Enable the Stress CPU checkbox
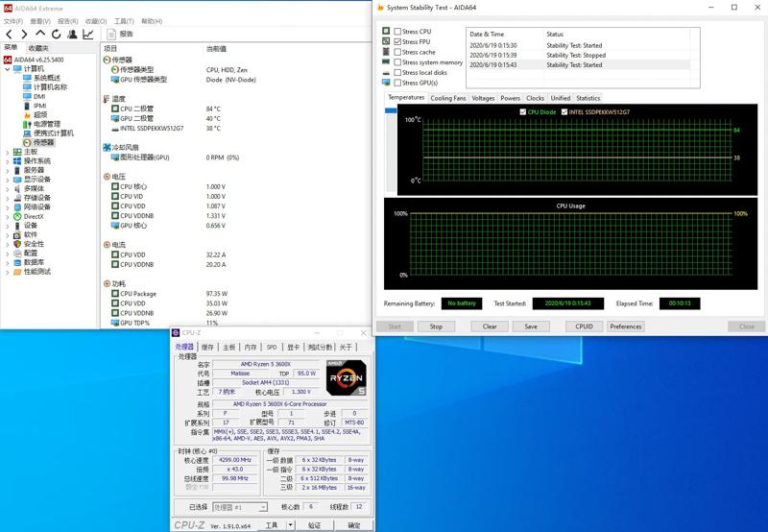This screenshot has width=768, height=532. [397, 32]
